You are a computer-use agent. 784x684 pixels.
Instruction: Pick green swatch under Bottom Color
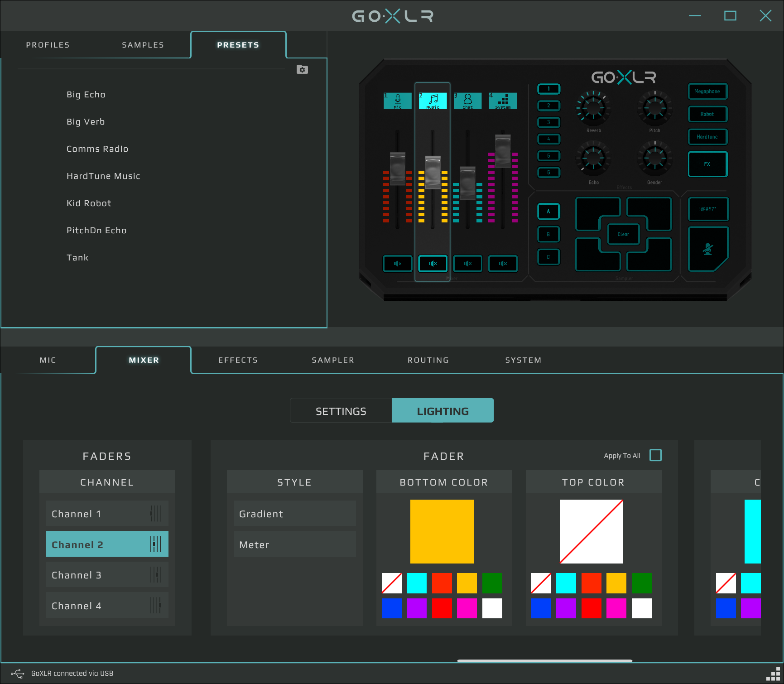pos(492,583)
